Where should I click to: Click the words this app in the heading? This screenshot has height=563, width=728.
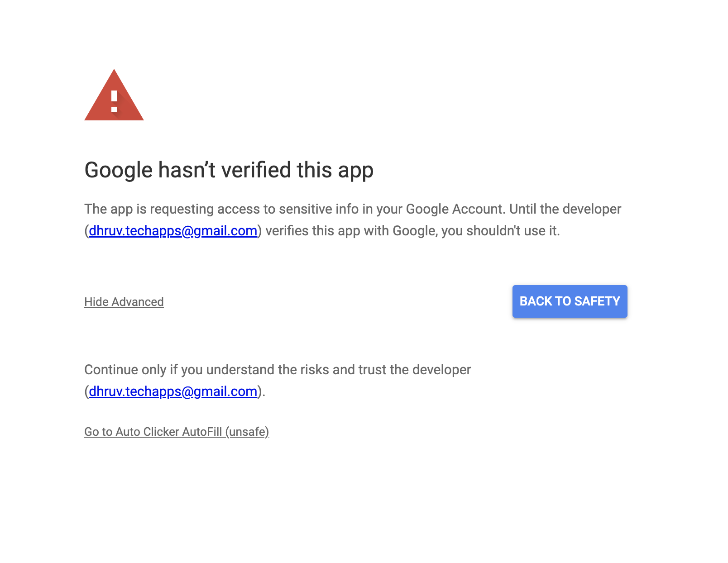point(335,170)
